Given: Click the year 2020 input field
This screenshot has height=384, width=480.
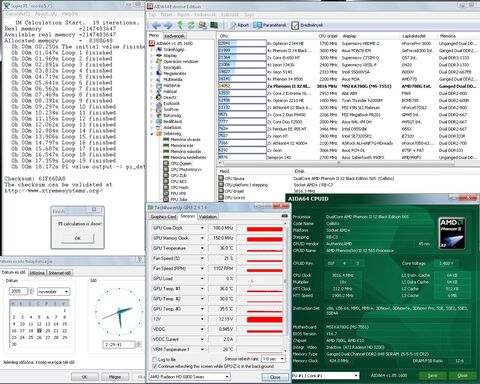Looking at the screenshot, I should tap(18, 291).
